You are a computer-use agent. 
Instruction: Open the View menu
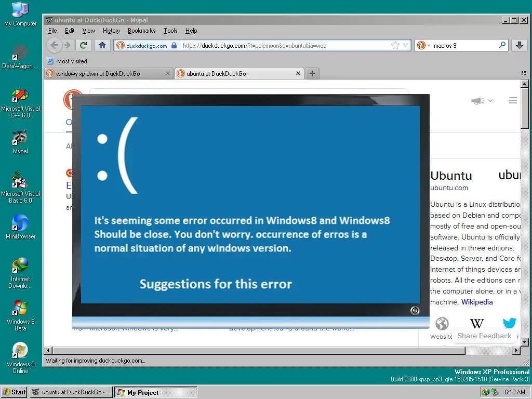click(88, 31)
